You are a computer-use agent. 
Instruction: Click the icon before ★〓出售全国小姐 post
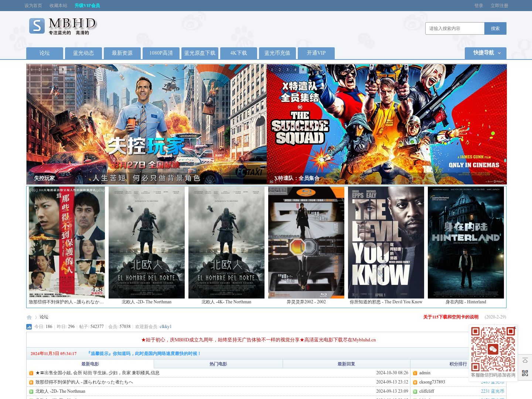coord(31,373)
